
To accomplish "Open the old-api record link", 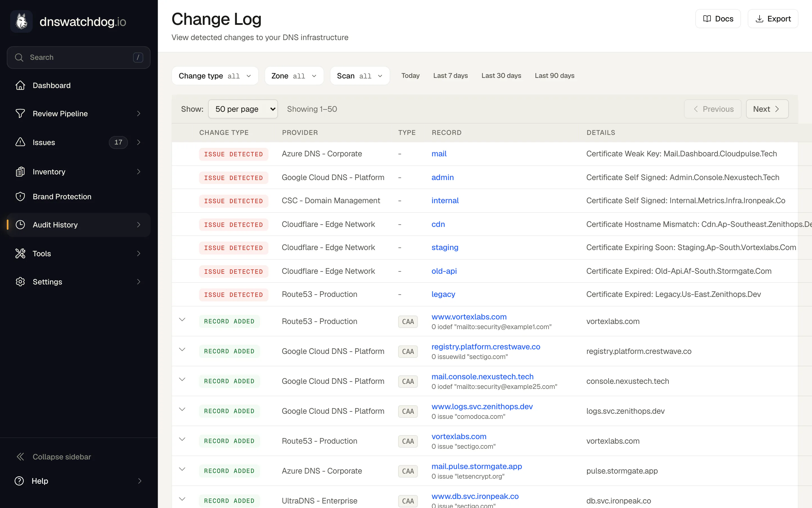I will pyautogui.click(x=444, y=271).
